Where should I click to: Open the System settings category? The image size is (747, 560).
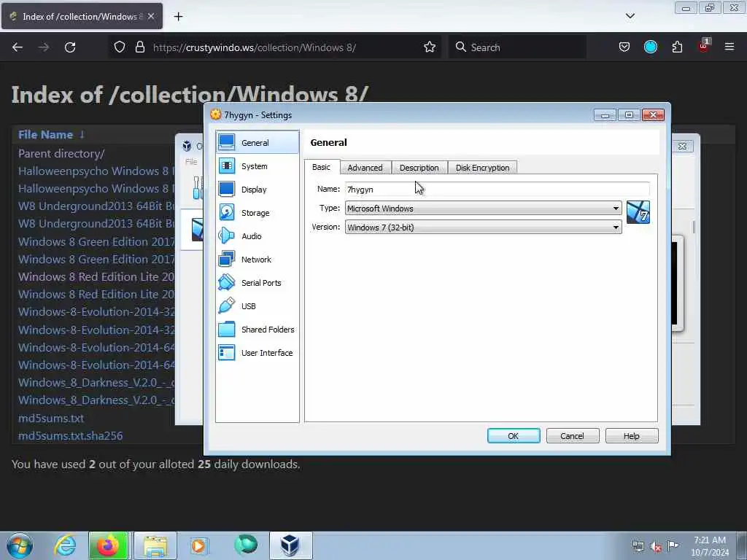tap(258, 166)
